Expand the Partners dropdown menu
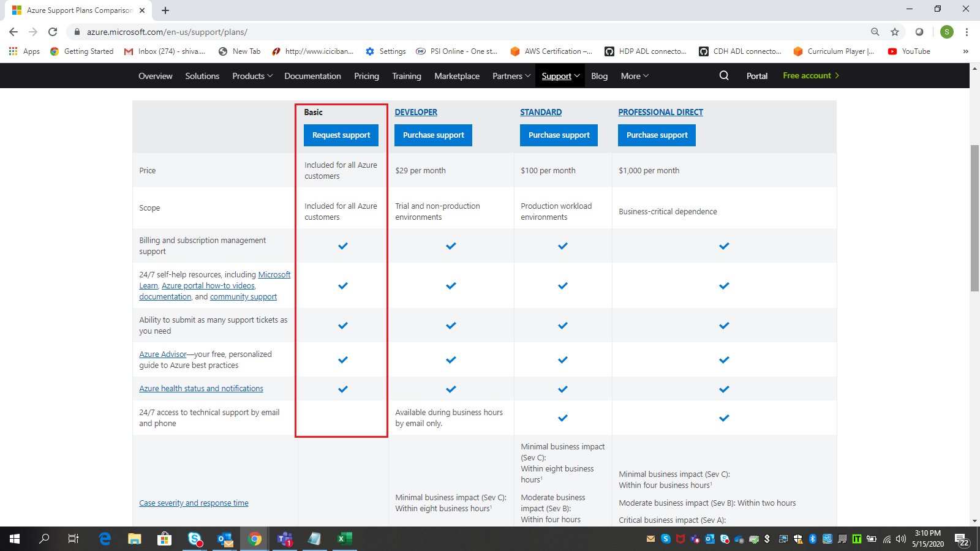This screenshot has width=980, height=551. pos(511,76)
